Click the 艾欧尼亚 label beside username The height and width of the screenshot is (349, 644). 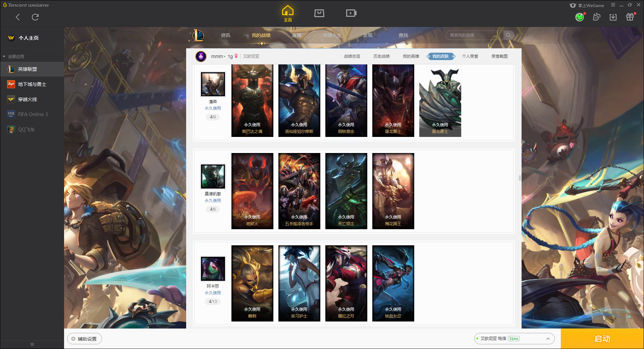pyautogui.click(x=251, y=56)
